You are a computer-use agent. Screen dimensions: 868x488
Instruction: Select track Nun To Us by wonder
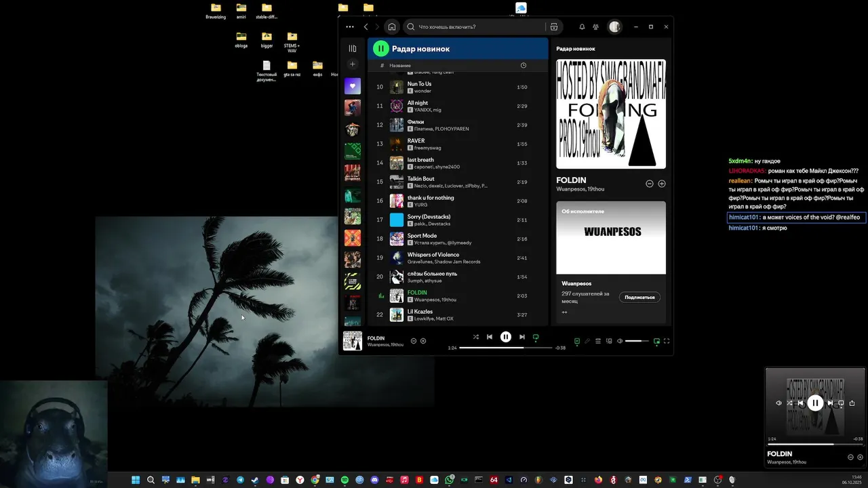(x=458, y=87)
